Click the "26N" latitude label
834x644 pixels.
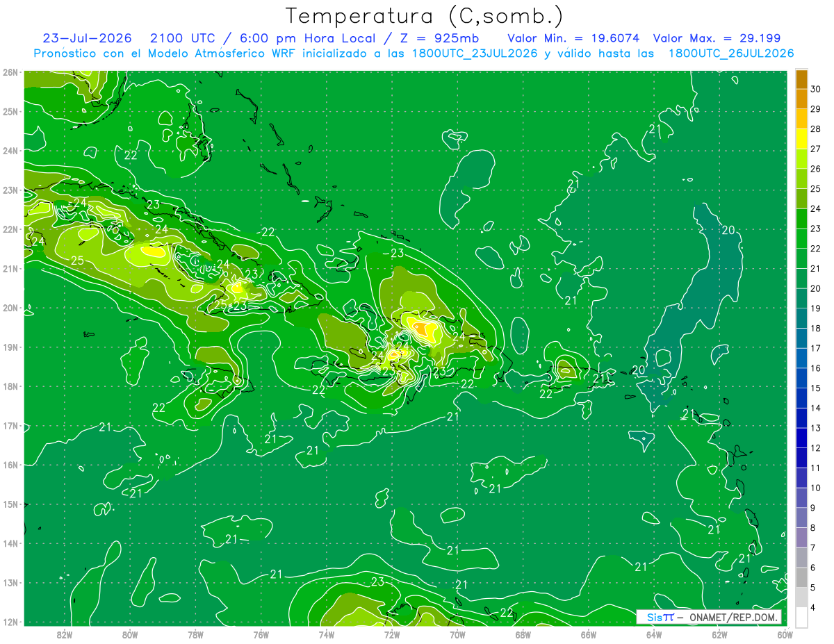point(10,72)
